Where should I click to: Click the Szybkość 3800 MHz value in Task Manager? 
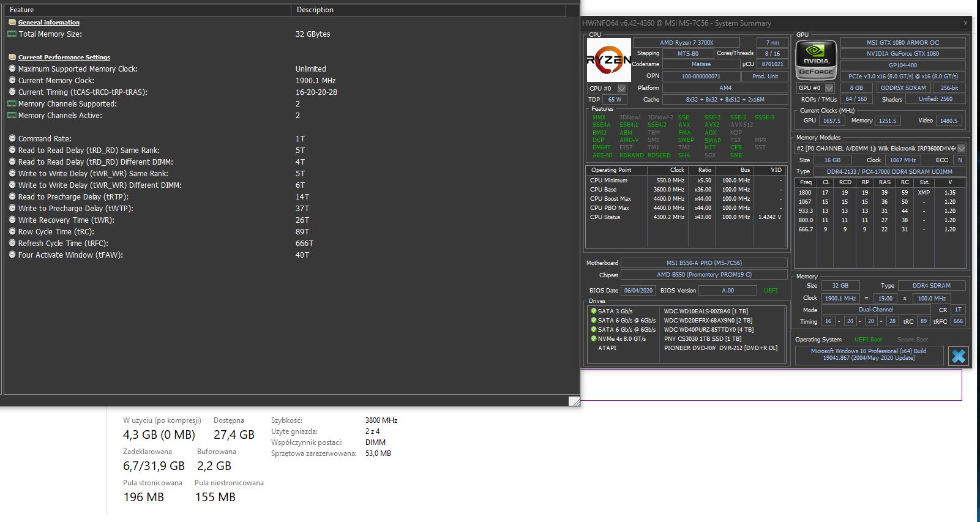coord(381,420)
